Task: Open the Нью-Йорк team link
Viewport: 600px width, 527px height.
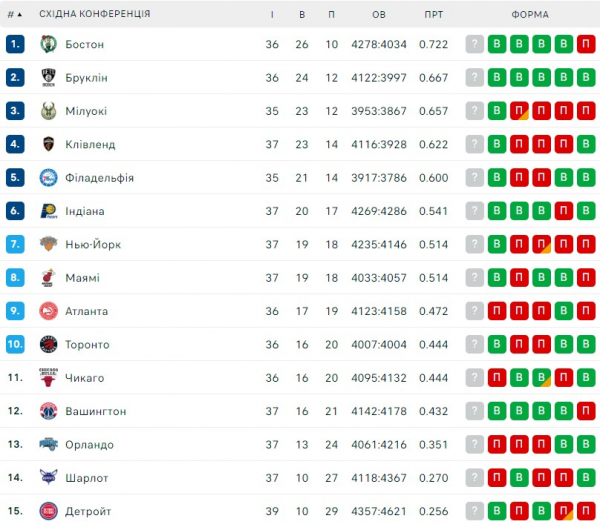Action: pyautogui.click(x=93, y=244)
